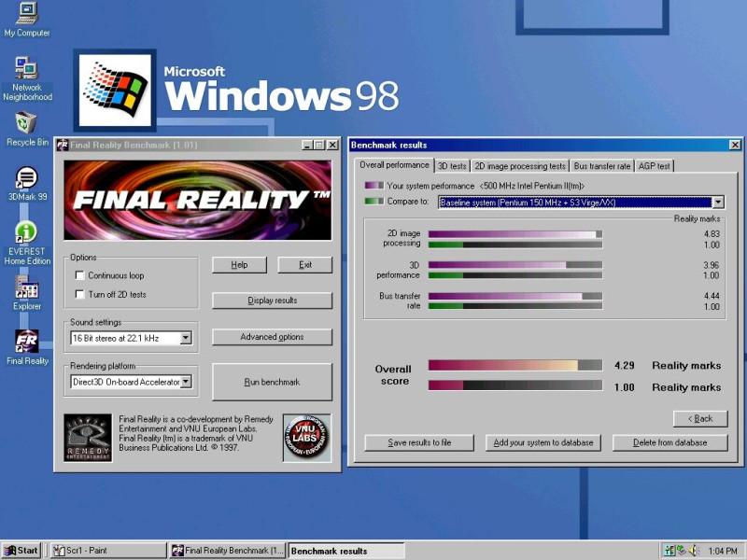Viewport: 747px width, 560px height.
Task: Open the 2D image processing tests tab
Action: click(x=520, y=166)
